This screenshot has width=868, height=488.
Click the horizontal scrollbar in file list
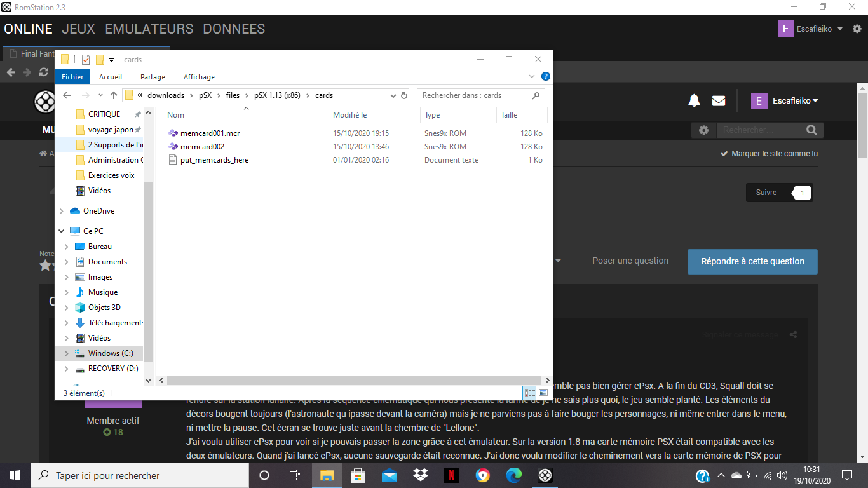click(353, 380)
